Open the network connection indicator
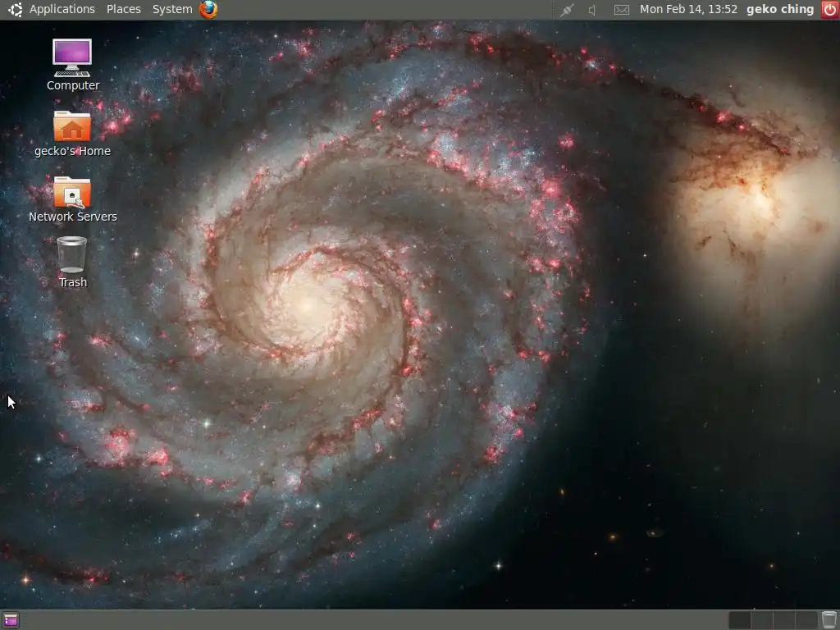 tap(567, 10)
